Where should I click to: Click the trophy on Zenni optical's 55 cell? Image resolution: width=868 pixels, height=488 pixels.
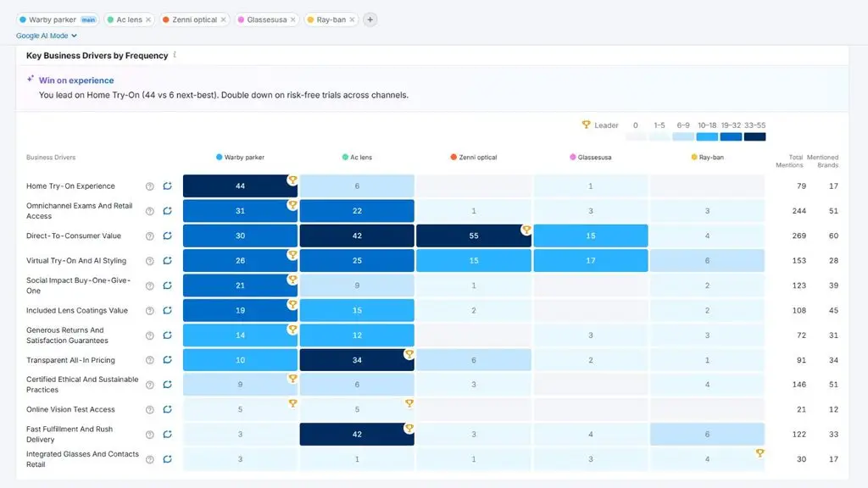526,230
